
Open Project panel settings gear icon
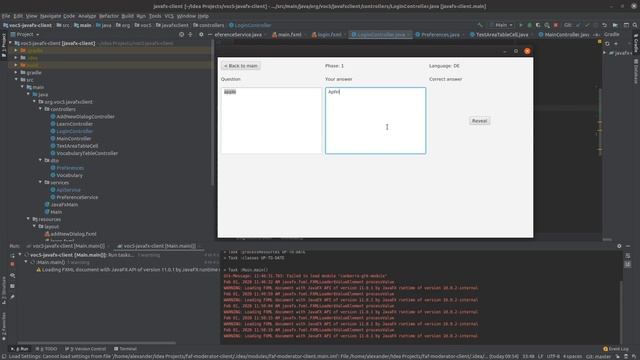click(x=201, y=35)
